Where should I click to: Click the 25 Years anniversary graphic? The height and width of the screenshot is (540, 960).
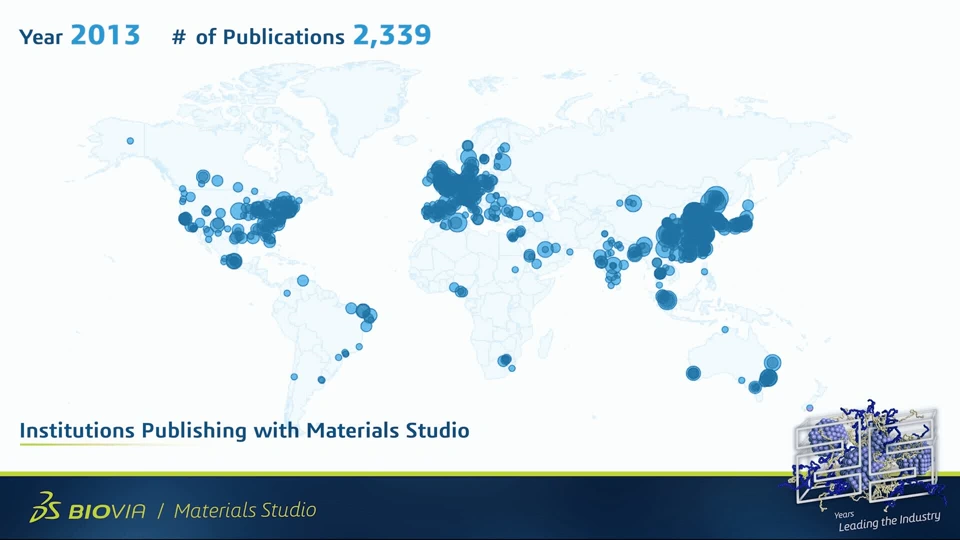click(864, 456)
